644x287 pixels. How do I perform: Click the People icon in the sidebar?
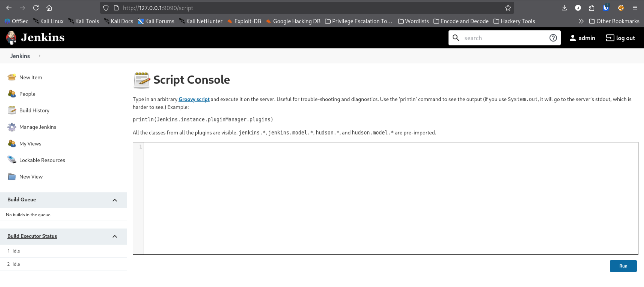pos(12,94)
